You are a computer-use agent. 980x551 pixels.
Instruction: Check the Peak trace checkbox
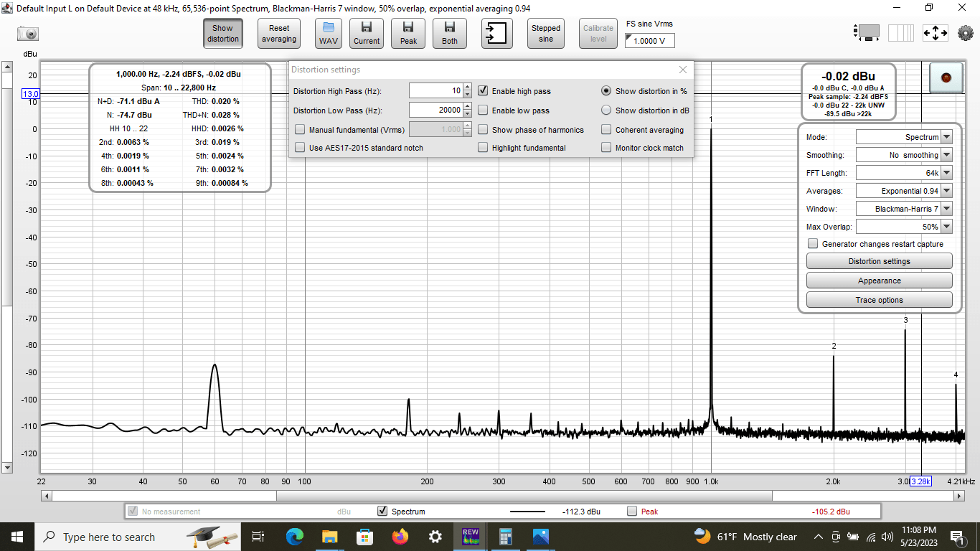(x=632, y=512)
